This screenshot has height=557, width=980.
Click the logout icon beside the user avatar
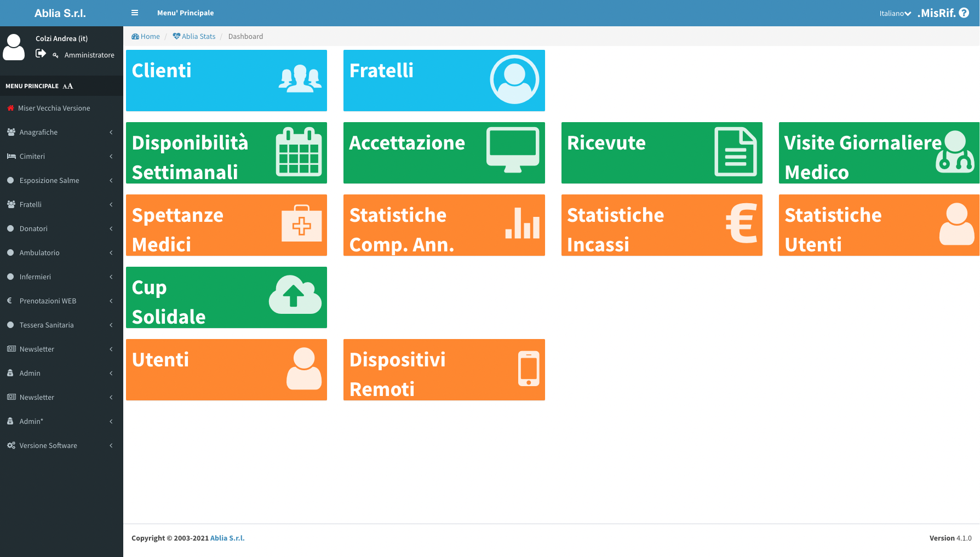click(x=41, y=54)
